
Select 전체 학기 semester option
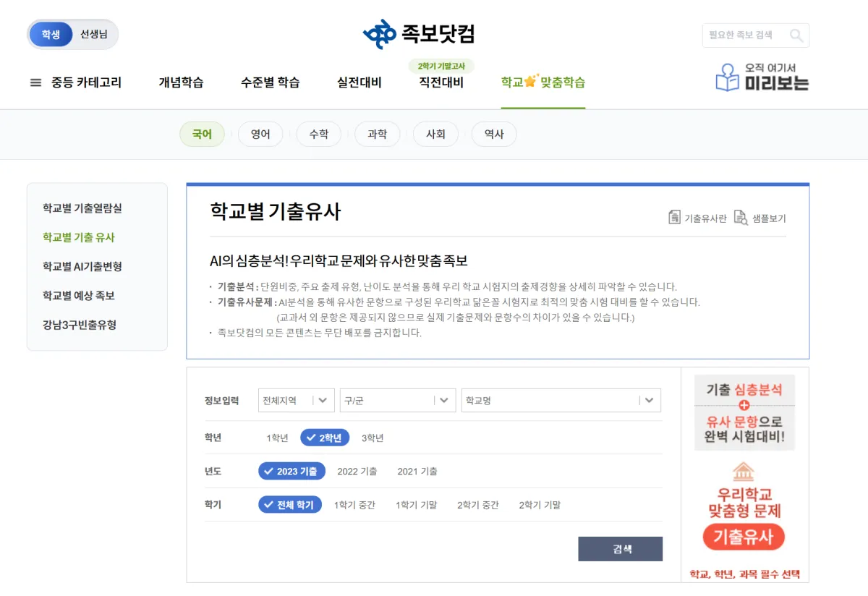[x=290, y=505]
